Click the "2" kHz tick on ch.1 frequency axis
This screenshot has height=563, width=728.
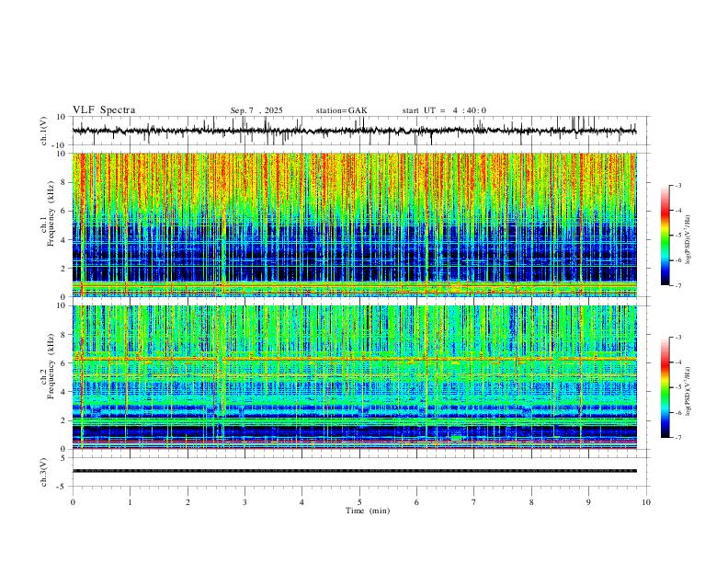[65, 268]
